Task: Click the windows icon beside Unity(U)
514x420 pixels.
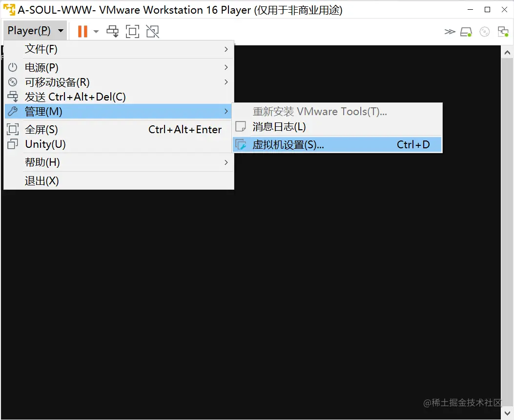Action: (x=13, y=144)
